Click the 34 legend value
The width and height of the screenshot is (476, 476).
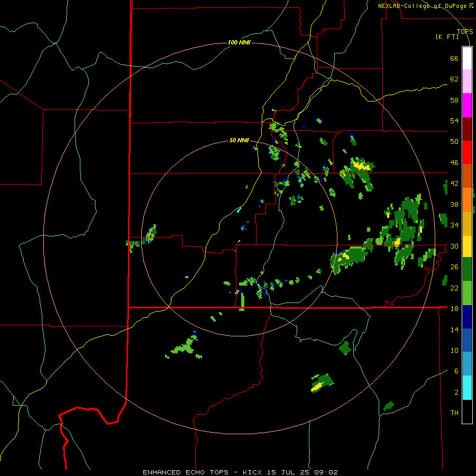pyautogui.click(x=454, y=225)
